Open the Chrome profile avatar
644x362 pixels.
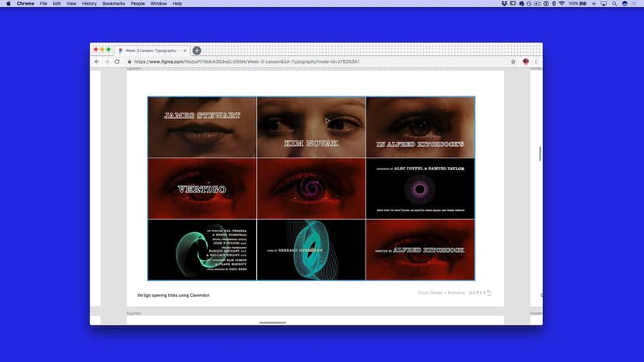click(x=526, y=61)
